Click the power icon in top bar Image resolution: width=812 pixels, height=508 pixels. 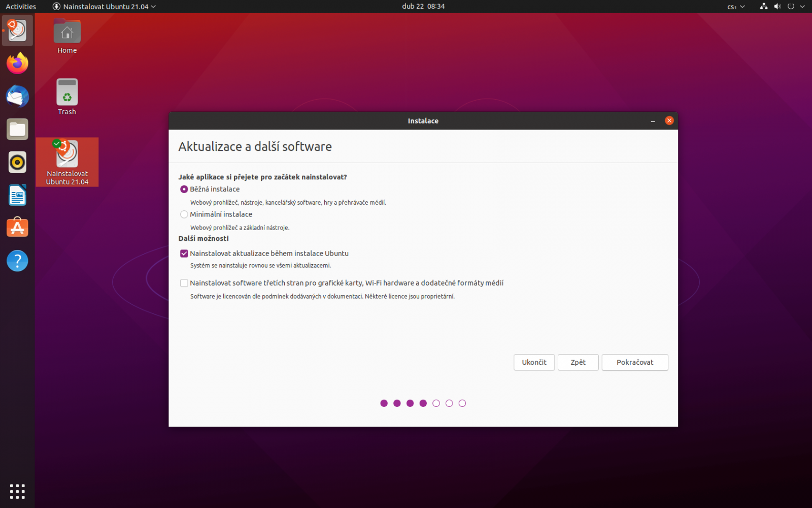791,7
